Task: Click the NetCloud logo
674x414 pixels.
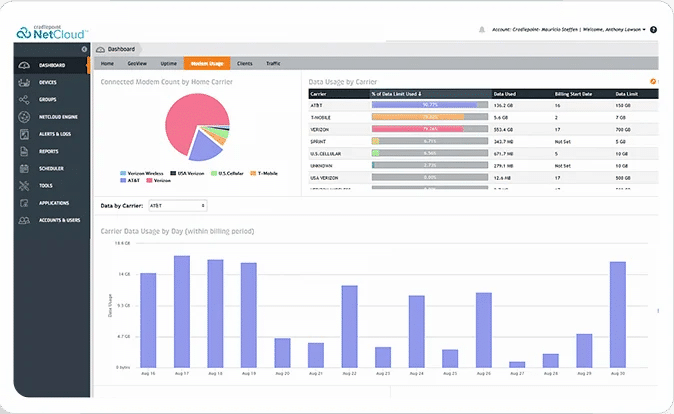Action: coord(52,32)
